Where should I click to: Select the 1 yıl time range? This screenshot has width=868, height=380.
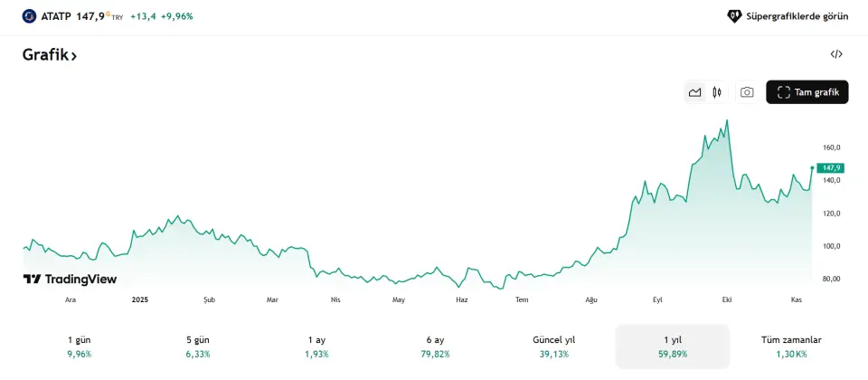coord(672,347)
